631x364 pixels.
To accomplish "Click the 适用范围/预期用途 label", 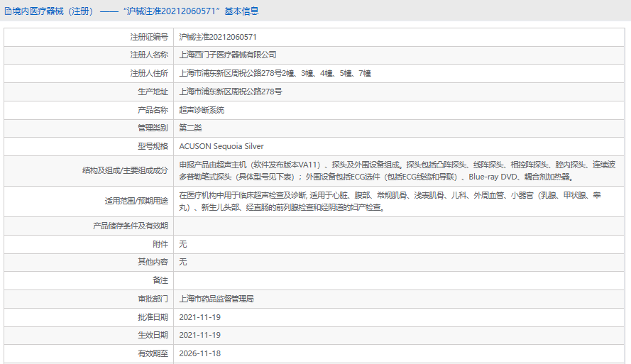I will (x=136, y=201).
